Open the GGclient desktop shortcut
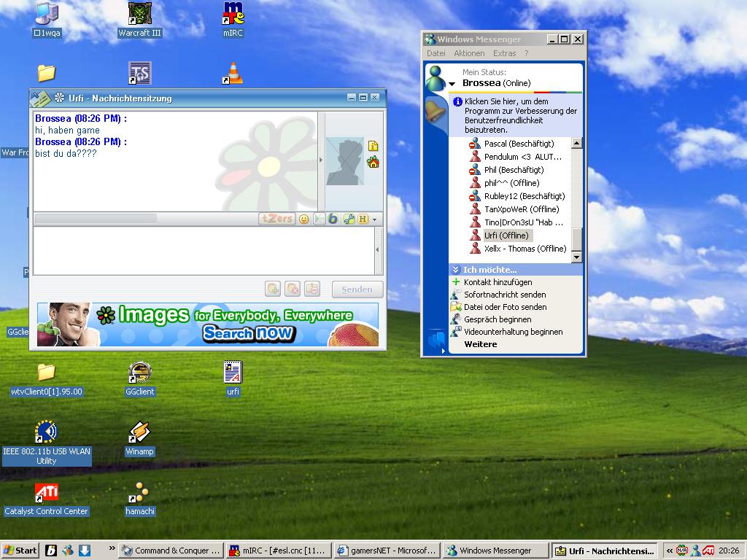Viewport: 747px width, 560px height. click(x=140, y=378)
